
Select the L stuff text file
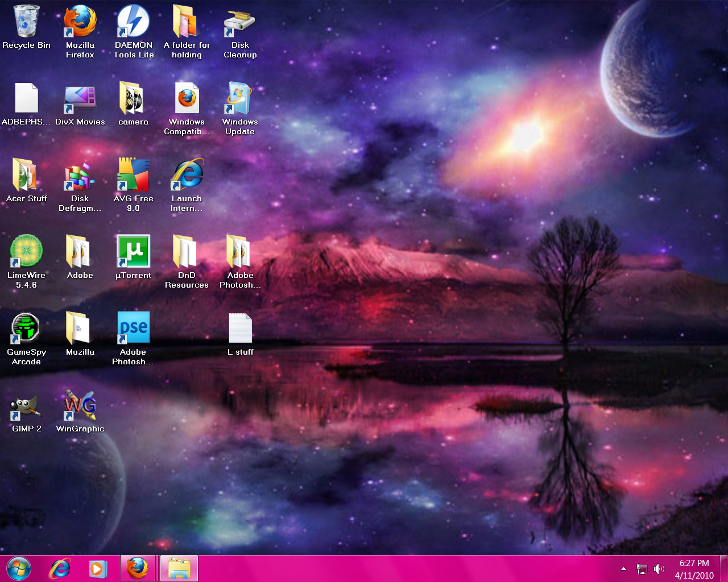240,329
